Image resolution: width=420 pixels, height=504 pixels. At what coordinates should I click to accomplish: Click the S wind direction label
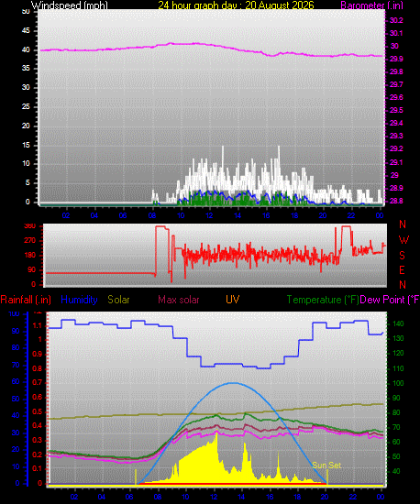point(402,256)
